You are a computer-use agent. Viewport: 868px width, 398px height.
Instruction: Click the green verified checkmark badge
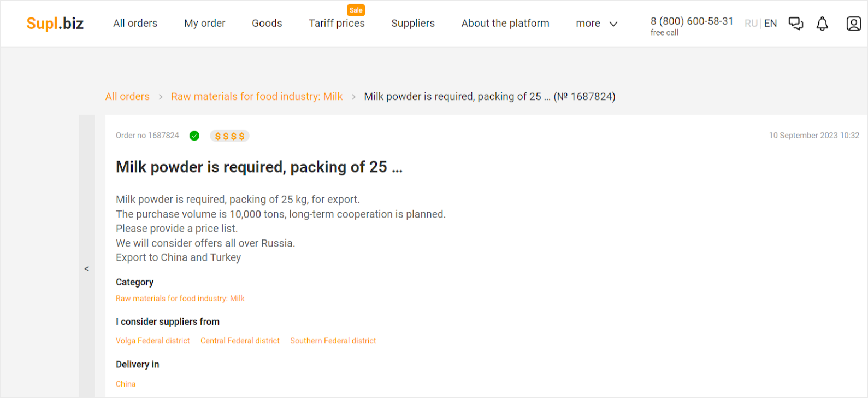(x=194, y=136)
